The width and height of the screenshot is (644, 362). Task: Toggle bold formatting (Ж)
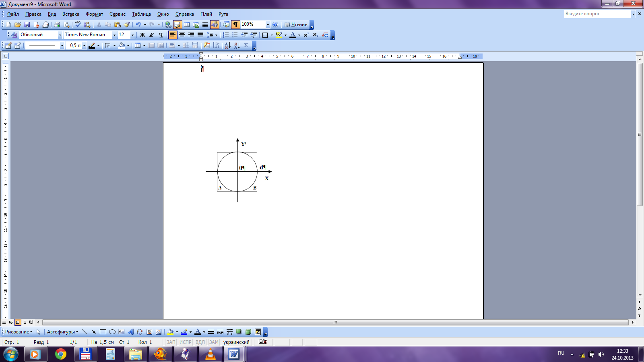(x=142, y=35)
